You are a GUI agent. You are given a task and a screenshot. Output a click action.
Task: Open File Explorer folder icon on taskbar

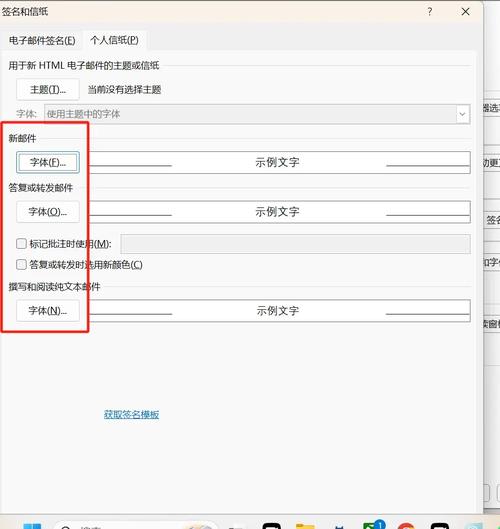[x=305, y=526]
